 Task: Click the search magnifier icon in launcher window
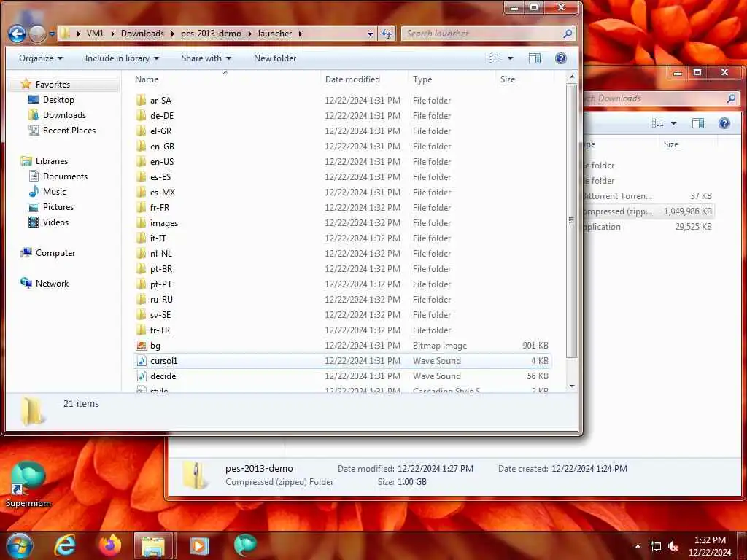coord(568,34)
